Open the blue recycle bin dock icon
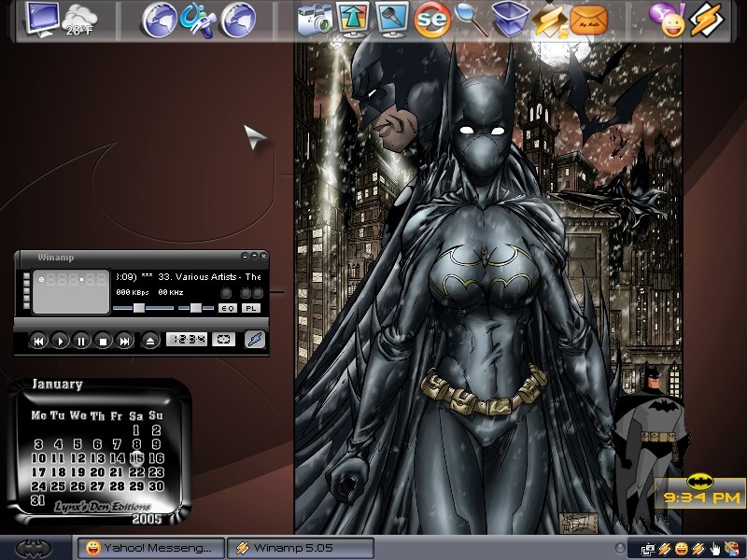Screen dimensions: 747x560 click(x=510, y=19)
